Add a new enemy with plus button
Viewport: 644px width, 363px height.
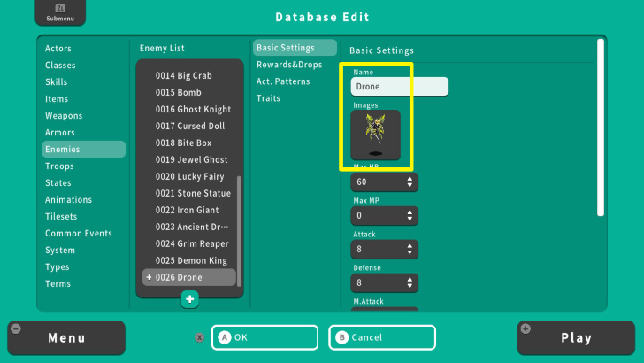189,299
